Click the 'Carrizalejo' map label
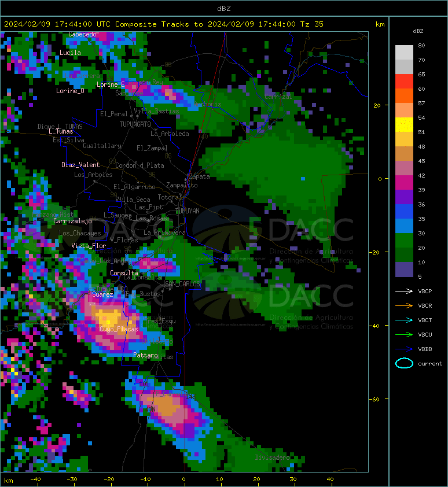The image size is (448, 487). [72, 221]
